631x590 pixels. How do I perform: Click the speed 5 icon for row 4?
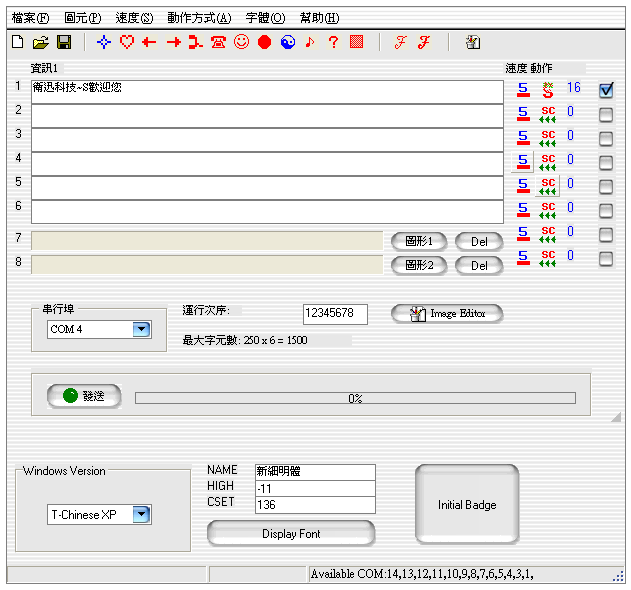pos(523,162)
